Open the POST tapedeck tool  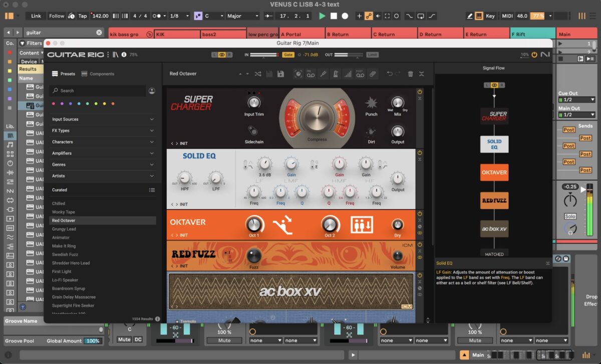360,74
